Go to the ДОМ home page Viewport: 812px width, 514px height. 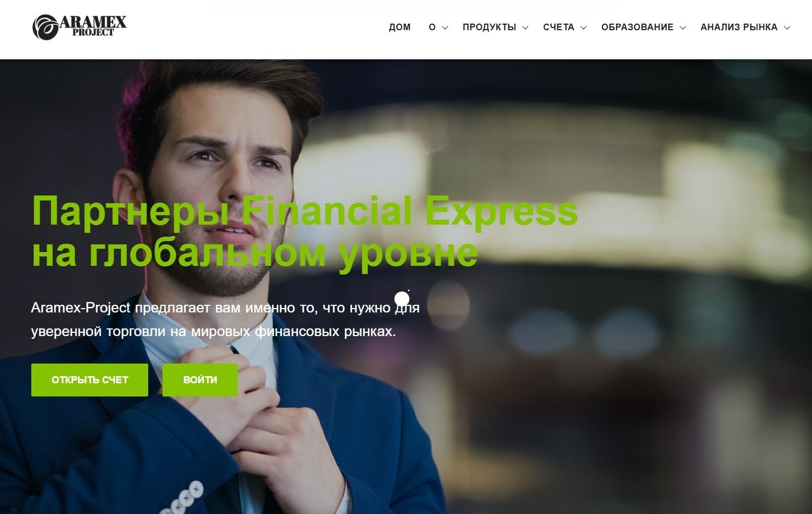pos(400,27)
